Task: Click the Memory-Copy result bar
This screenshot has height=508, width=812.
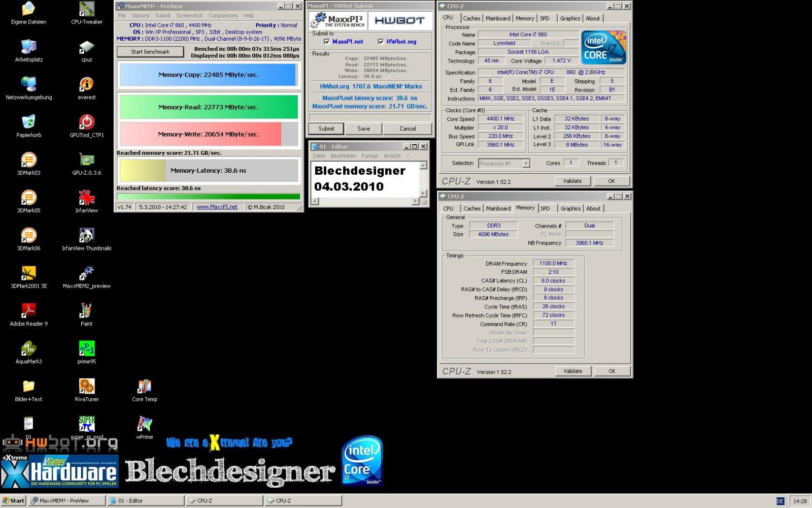Action: click(208, 75)
